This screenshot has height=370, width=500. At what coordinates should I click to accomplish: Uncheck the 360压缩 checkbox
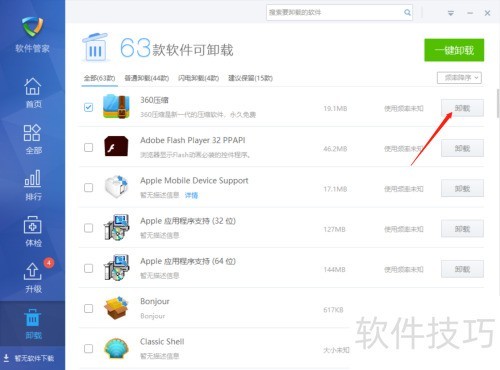coord(88,107)
